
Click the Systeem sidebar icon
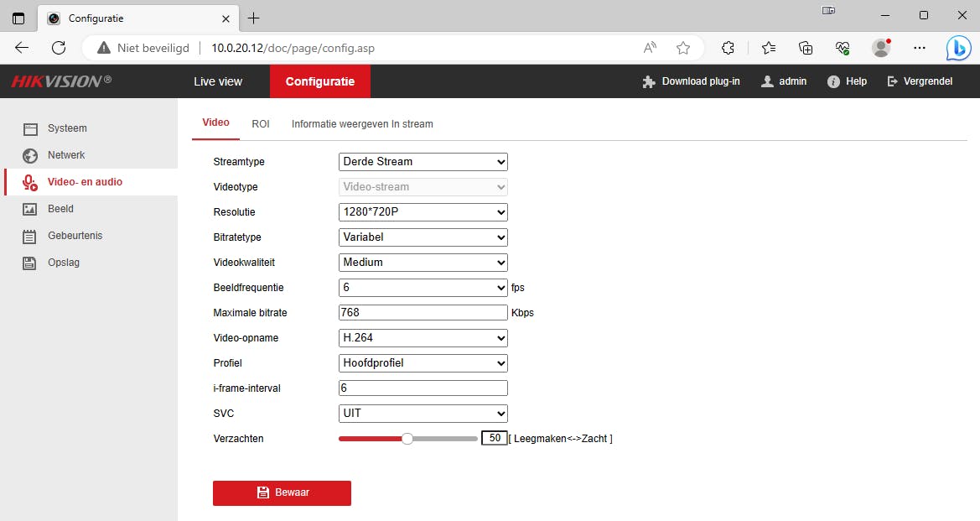point(30,129)
